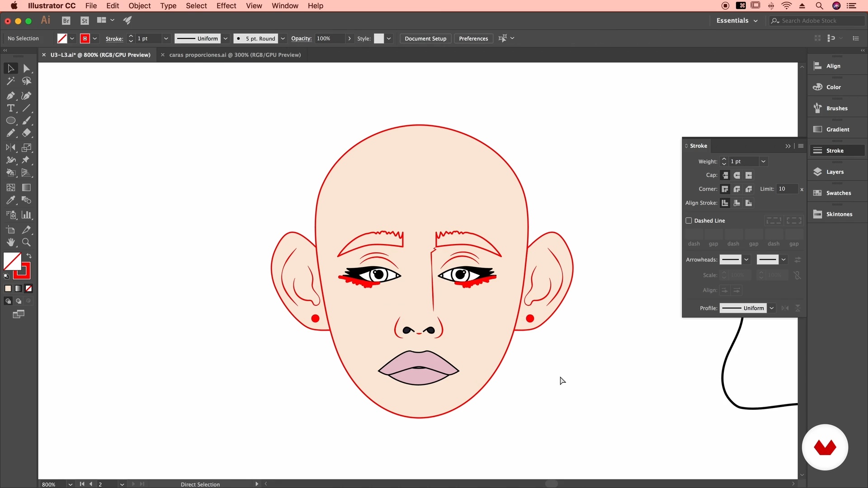868x488 pixels.
Task: Select the Pen tool
Action: click(x=11, y=96)
